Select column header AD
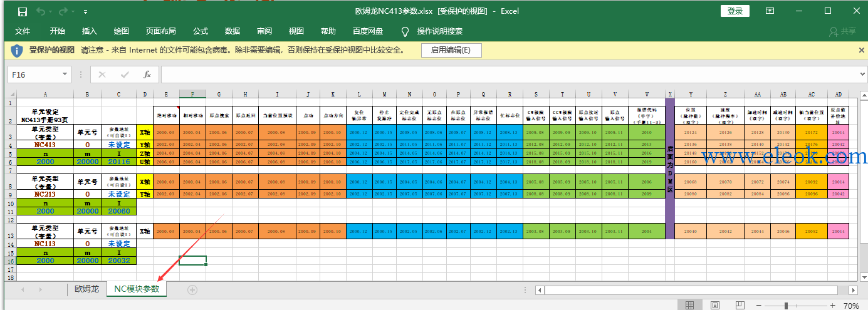The width and height of the screenshot is (868, 310). [838, 94]
